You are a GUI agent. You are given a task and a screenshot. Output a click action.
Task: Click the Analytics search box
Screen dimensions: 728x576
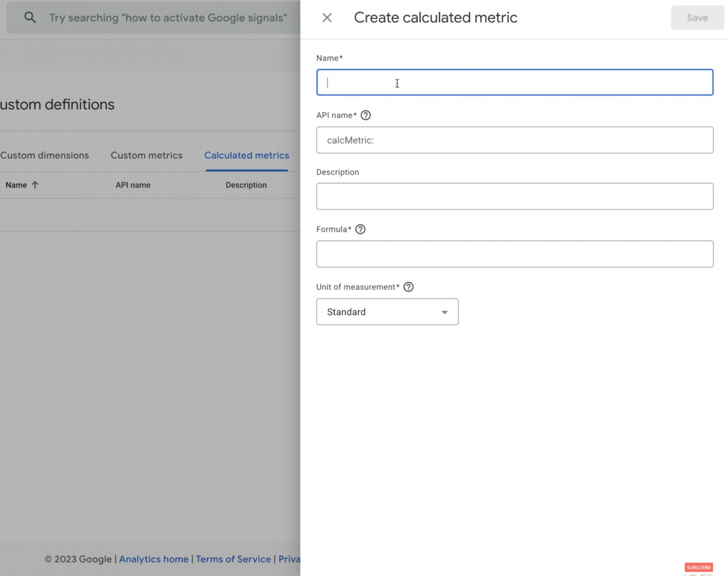[153, 18]
